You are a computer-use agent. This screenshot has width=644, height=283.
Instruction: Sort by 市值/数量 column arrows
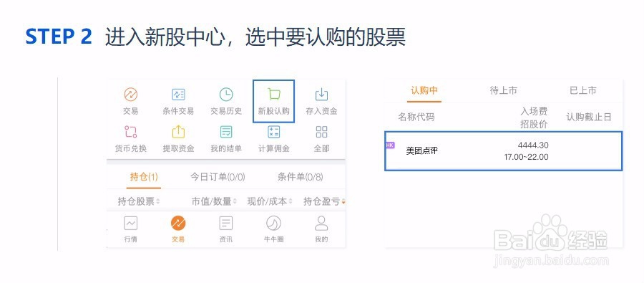235,201
